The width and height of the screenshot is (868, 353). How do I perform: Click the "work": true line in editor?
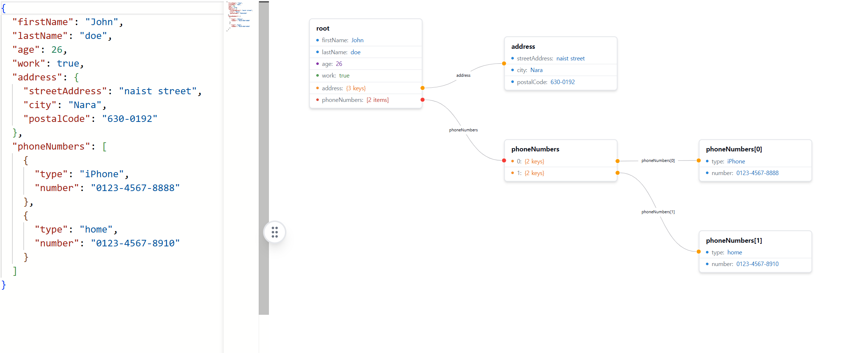tap(48, 63)
